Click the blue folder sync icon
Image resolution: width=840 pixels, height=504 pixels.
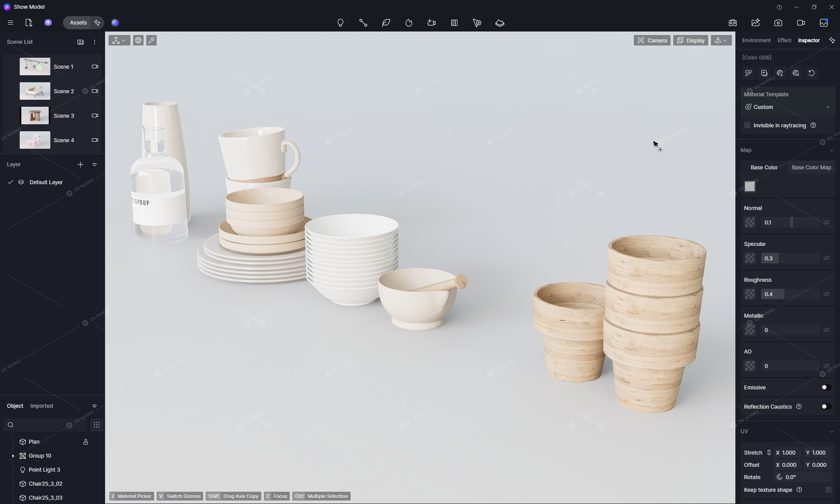824,23
